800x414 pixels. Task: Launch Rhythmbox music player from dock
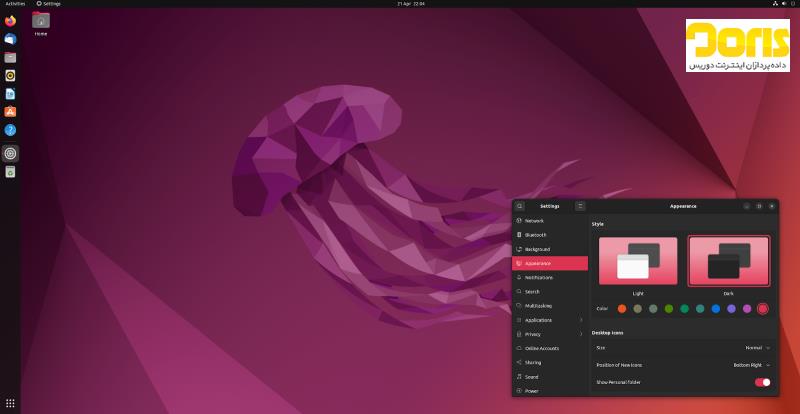[x=10, y=76]
